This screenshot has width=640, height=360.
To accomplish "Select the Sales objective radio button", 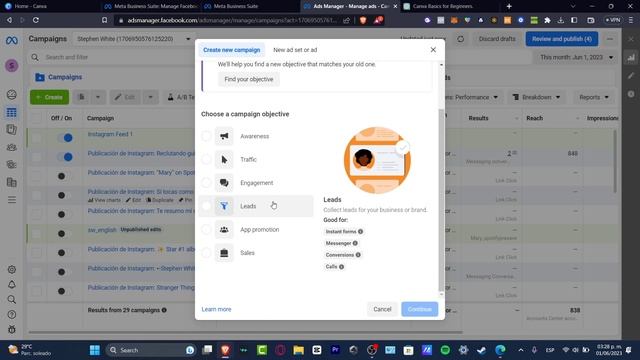I will (207, 253).
